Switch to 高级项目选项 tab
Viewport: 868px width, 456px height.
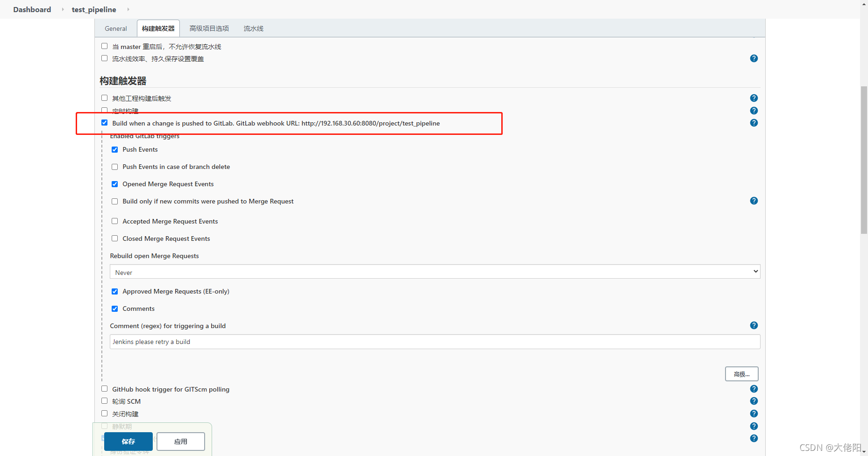pyautogui.click(x=209, y=28)
